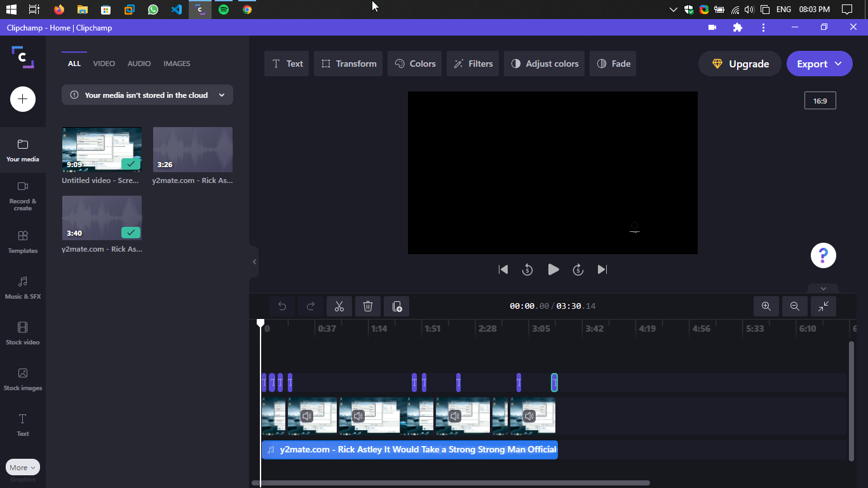The height and width of the screenshot is (488, 868).
Task: Go to Clipchamp home via the logo
Action: point(23,57)
